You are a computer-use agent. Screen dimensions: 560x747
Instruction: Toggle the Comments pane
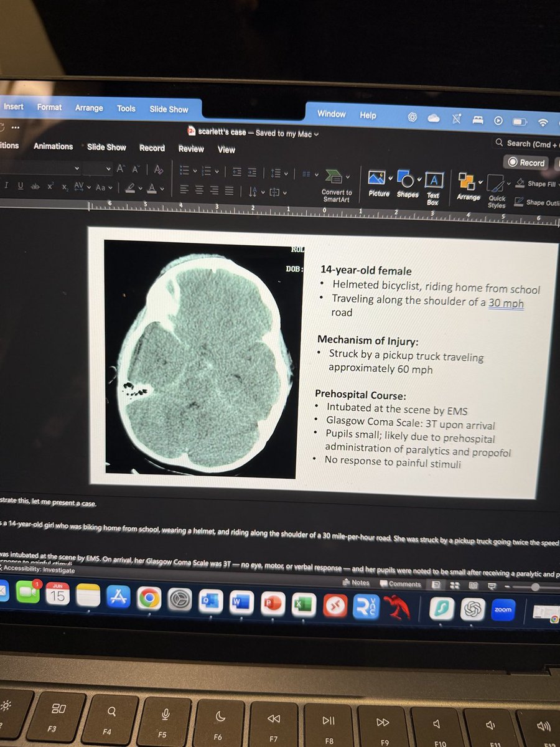[x=401, y=584]
